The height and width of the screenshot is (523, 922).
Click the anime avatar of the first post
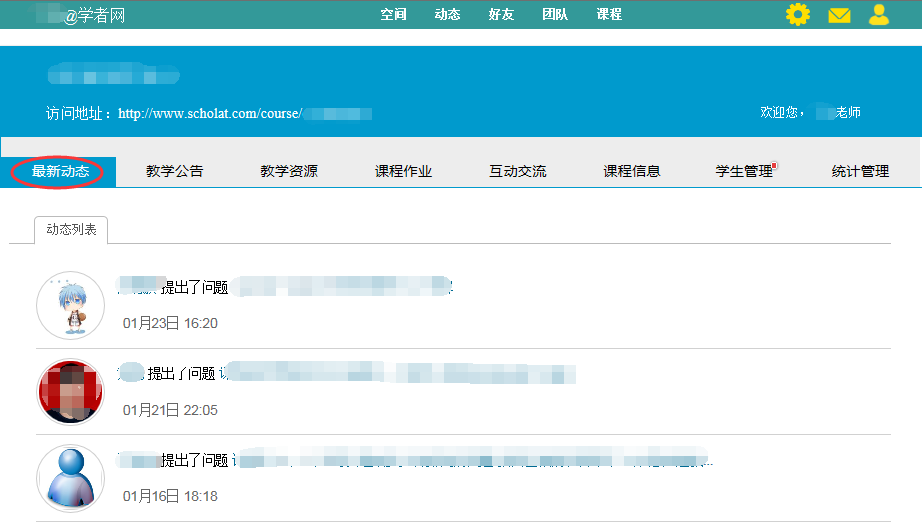coord(70,305)
